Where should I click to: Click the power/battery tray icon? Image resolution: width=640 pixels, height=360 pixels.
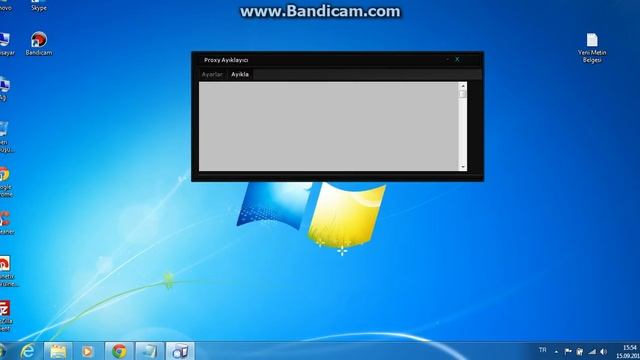point(580,351)
